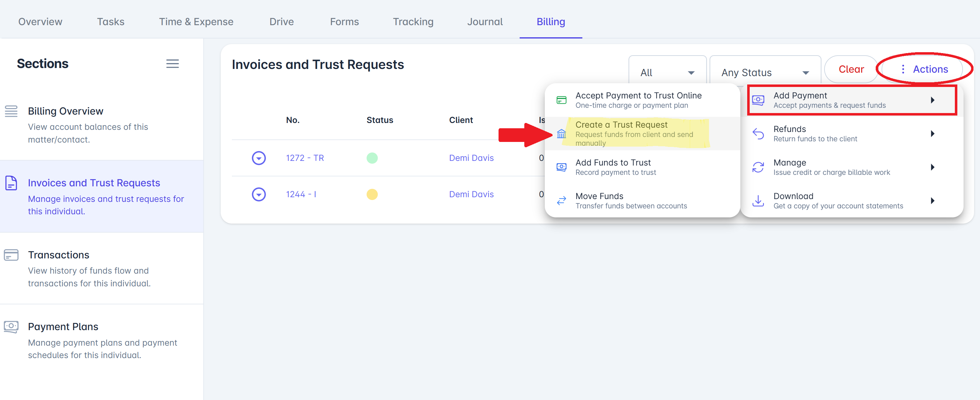Expand the Download submenu arrow
This screenshot has height=400, width=980.
(933, 201)
